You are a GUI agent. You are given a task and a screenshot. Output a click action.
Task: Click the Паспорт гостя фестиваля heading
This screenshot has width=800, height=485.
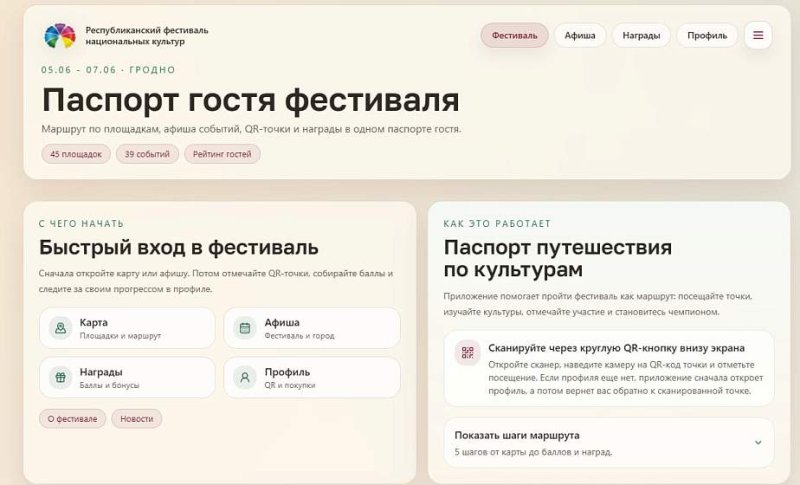pos(251,99)
